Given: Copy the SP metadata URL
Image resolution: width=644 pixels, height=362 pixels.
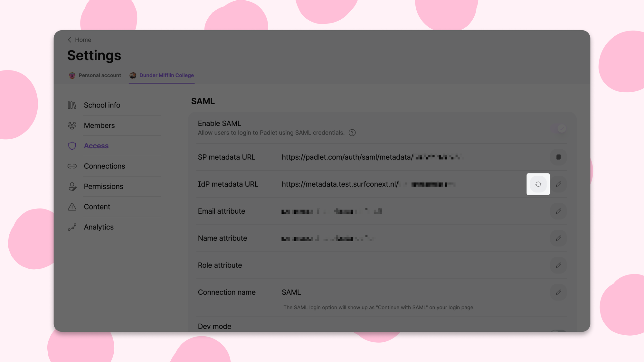Looking at the screenshot, I should tap(558, 157).
